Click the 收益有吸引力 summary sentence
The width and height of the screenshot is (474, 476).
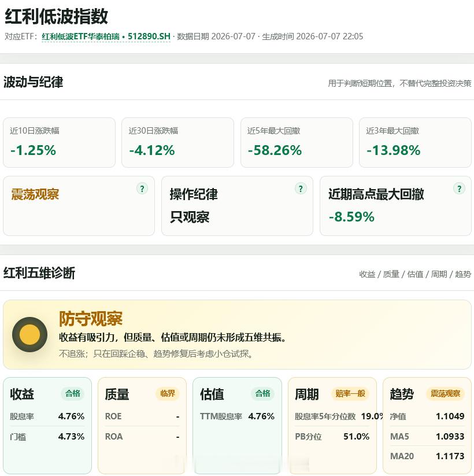pos(172,337)
